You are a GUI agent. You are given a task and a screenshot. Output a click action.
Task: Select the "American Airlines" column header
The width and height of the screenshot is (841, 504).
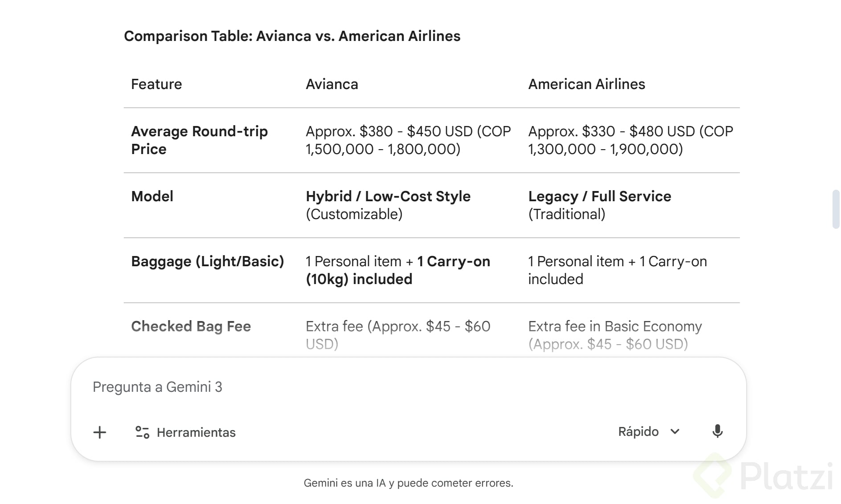click(x=586, y=84)
